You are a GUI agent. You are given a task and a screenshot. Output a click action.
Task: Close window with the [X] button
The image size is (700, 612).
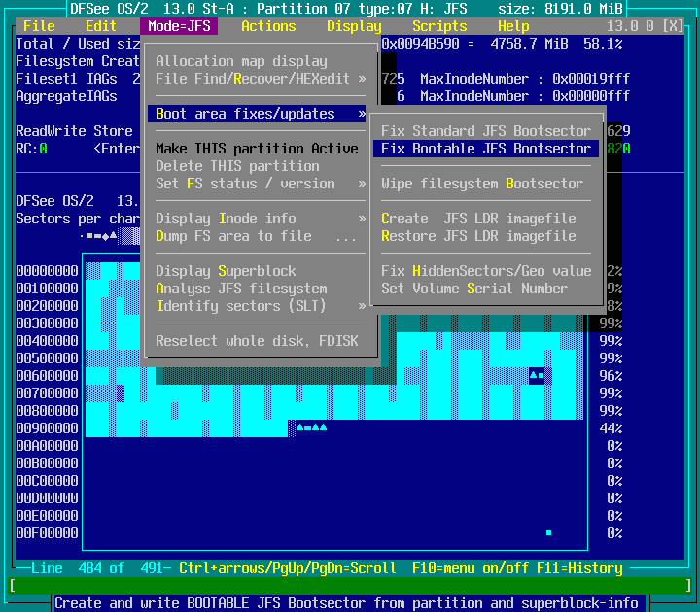[673, 26]
